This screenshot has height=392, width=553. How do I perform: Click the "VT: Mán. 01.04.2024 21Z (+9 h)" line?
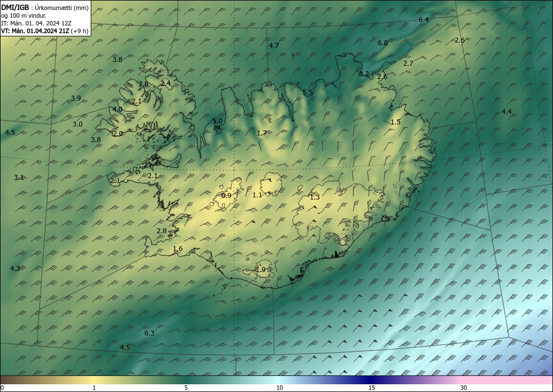click(45, 31)
